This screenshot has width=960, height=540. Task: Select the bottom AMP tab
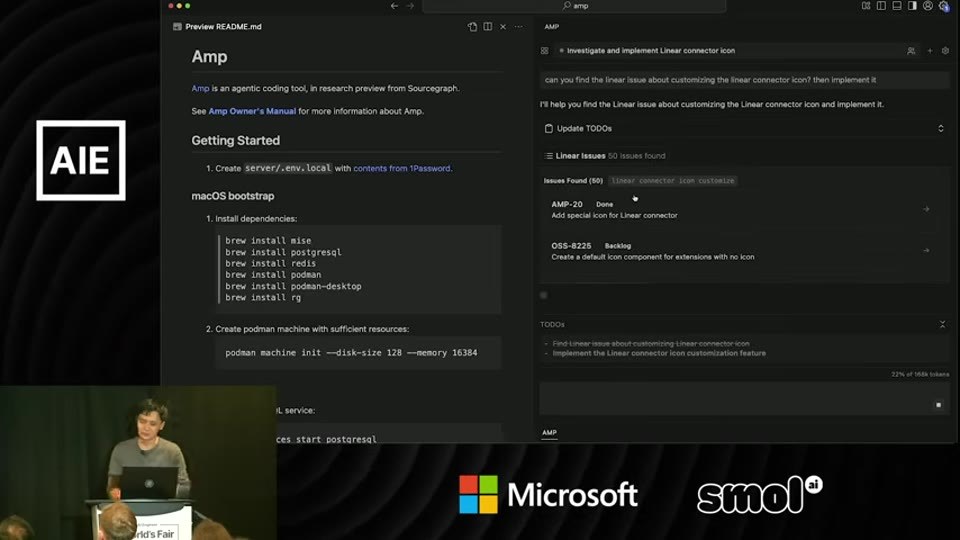(549, 432)
